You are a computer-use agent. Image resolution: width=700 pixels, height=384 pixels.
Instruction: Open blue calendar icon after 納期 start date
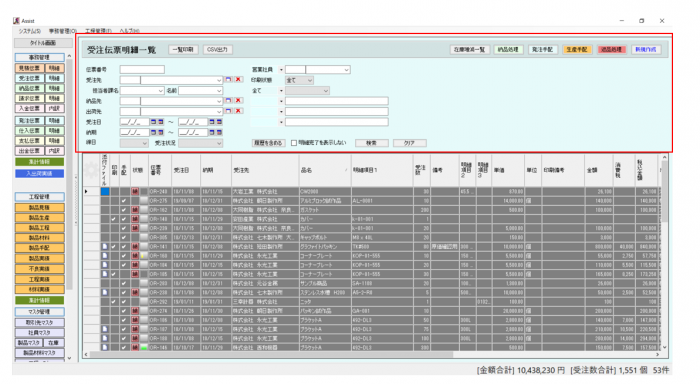[x=153, y=132]
